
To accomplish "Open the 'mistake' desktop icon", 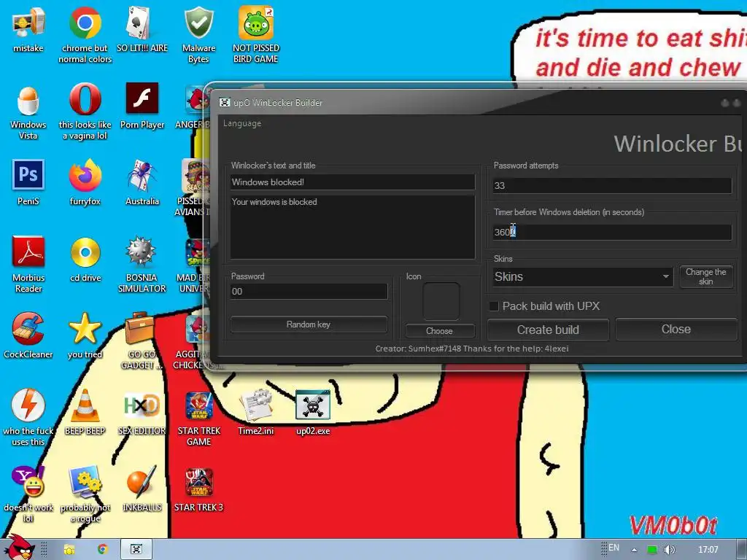I will coord(28,23).
